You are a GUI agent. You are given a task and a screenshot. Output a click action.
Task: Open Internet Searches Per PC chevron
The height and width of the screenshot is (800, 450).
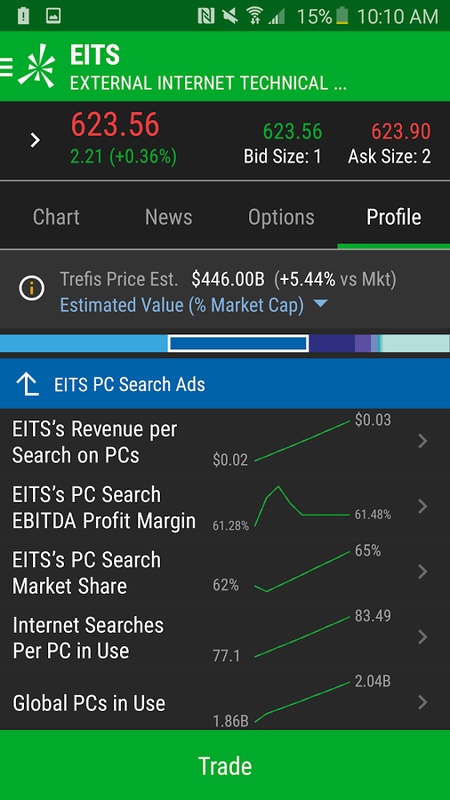pyautogui.click(x=422, y=637)
